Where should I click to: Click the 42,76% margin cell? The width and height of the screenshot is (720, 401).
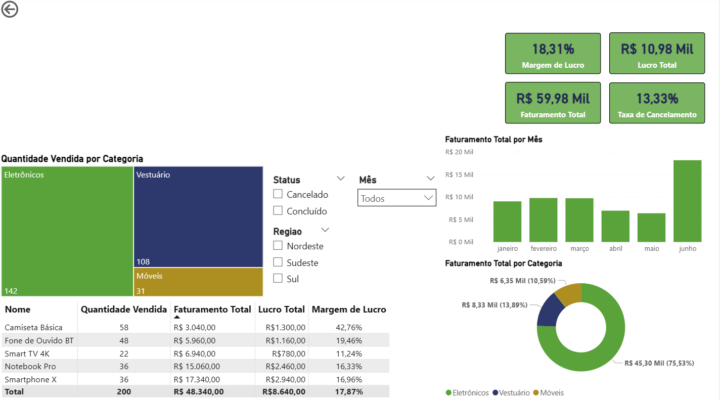click(349, 328)
